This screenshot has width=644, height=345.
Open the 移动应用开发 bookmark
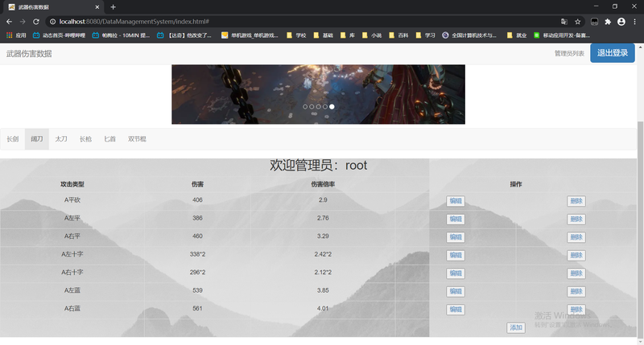click(562, 35)
